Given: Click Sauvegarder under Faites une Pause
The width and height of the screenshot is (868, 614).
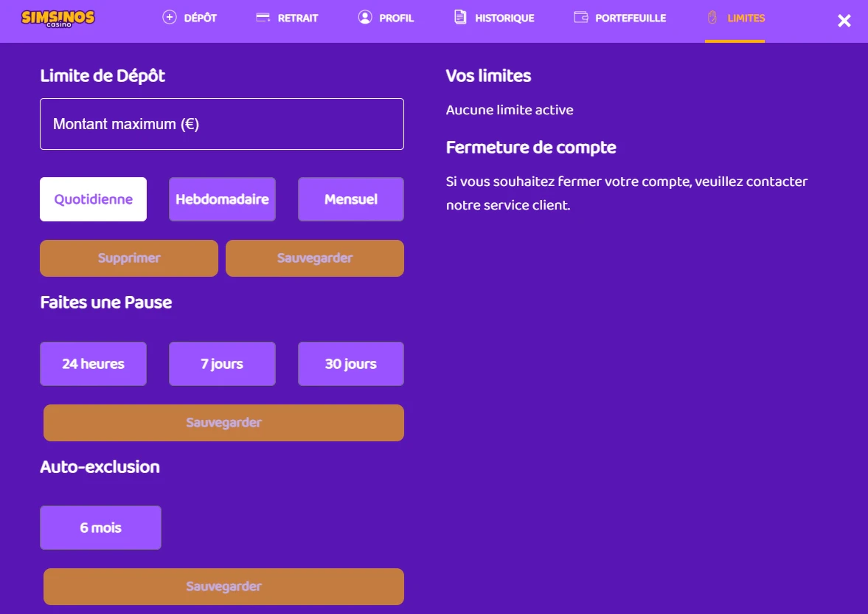Looking at the screenshot, I should [223, 423].
